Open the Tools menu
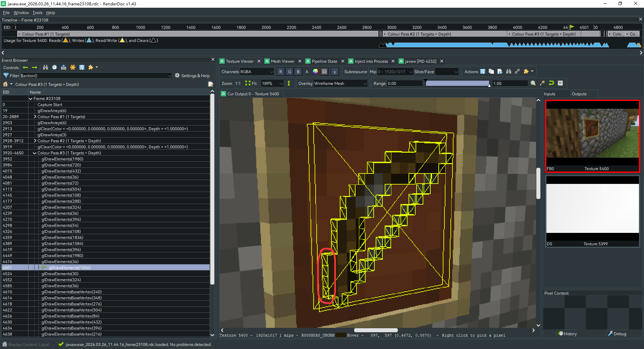This screenshot has width=644, height=349. (37, 13)
